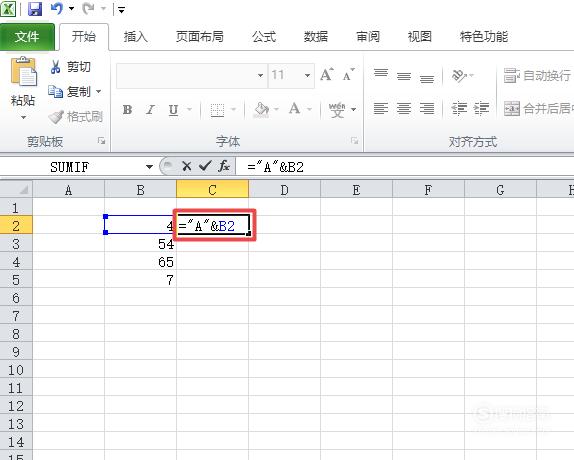Toggle 自动换行 (Wrap Text)
This screenshot has width=574, height=460.
(x=537, y=76)
